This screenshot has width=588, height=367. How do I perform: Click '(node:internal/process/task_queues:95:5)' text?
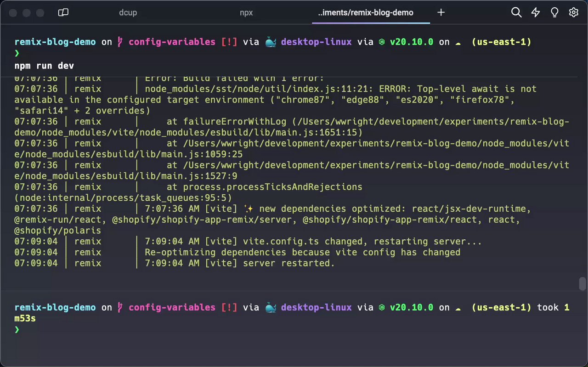pos(123,198)
